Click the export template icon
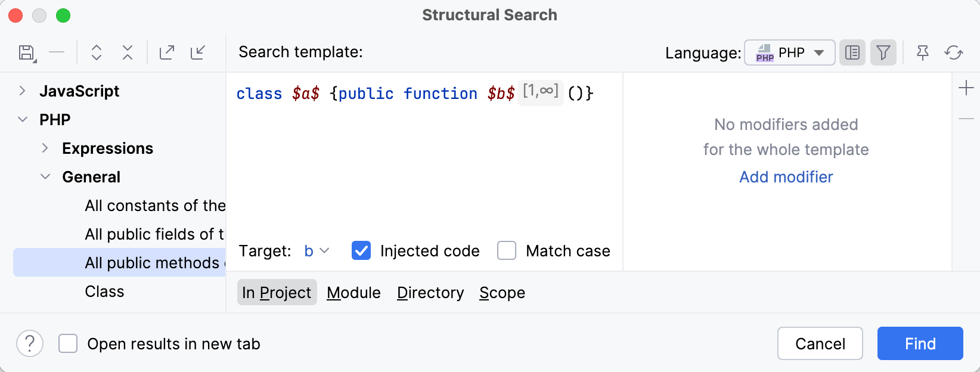Image resolution: width=980 pixels, height=372 pixels. point(167,52)
